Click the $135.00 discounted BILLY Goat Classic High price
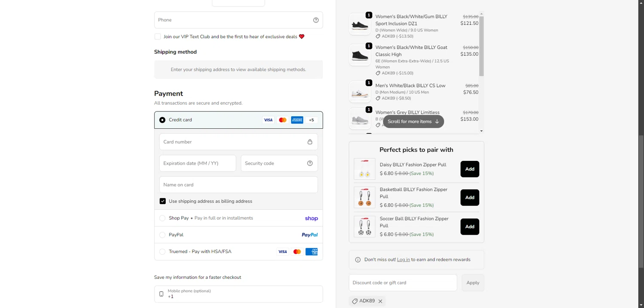 [469, 54]
